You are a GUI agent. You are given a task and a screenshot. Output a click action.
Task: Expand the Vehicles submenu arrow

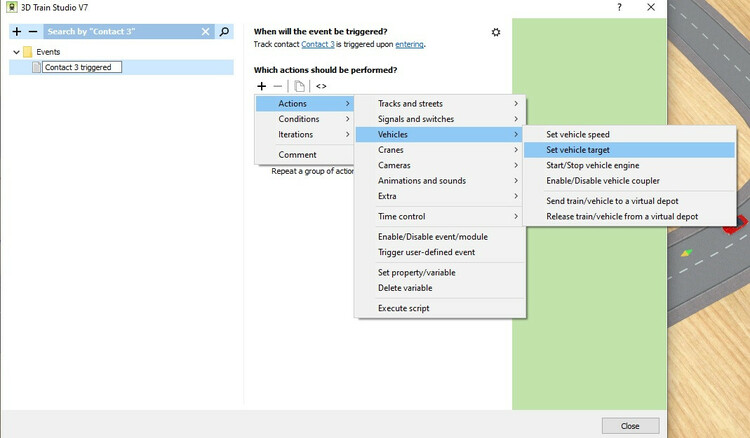point(516,134)
